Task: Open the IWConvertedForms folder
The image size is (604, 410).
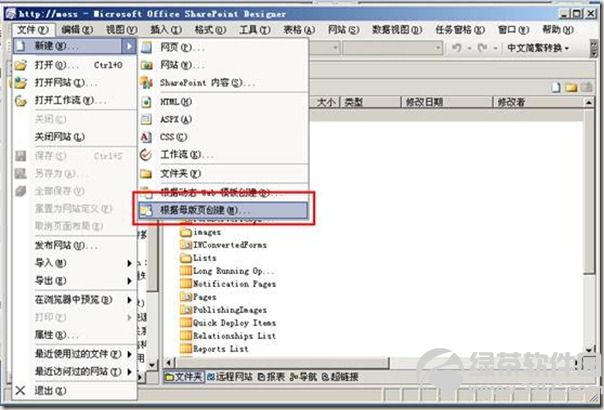Action: point(230,245)
